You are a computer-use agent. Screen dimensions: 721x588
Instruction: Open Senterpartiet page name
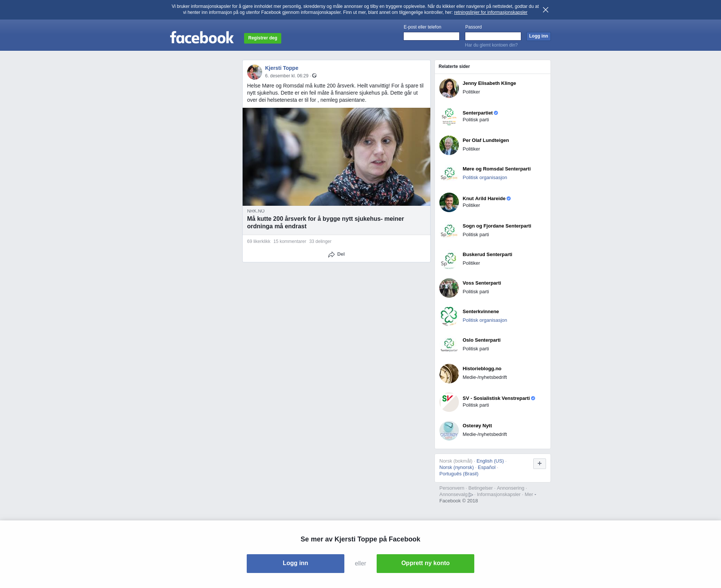click(x=478, y=113)
